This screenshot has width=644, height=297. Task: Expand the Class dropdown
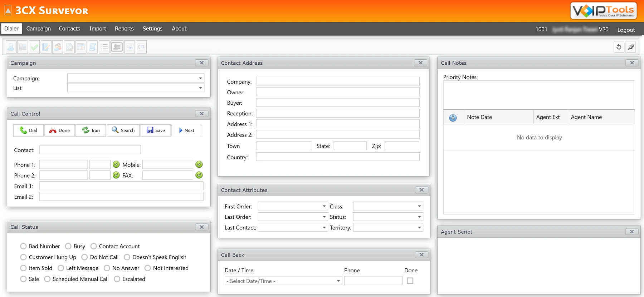point(419,206)
